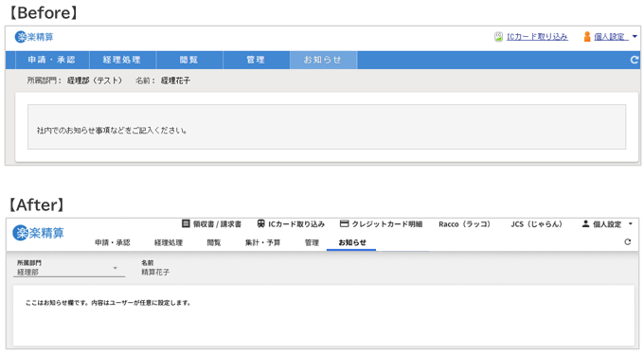Screen dimensions: 644x354
Task: Open the 個人設定 link in Before screen
Action: coord(611,37)
